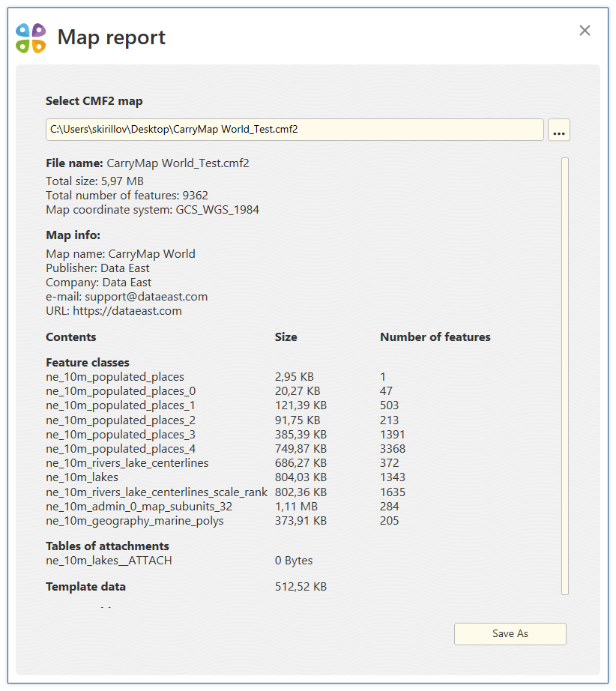Select the ne_10m_populated_places row name

coord(115,377)
